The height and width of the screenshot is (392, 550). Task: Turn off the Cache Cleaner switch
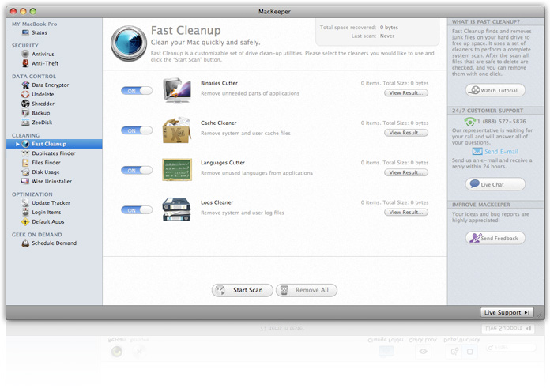click(x=137, y=130)
